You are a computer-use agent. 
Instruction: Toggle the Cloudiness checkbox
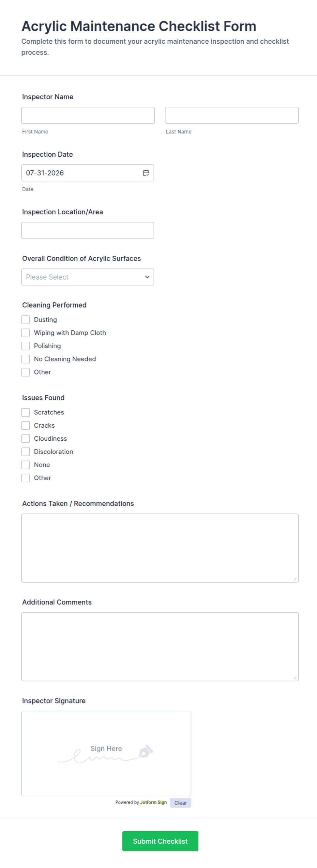click(26, 439)
